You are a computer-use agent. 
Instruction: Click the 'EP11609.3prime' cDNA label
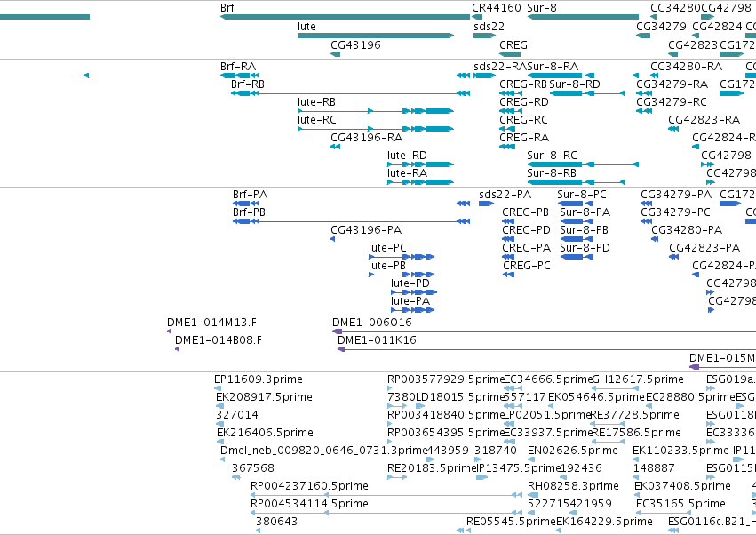(259, 379)
